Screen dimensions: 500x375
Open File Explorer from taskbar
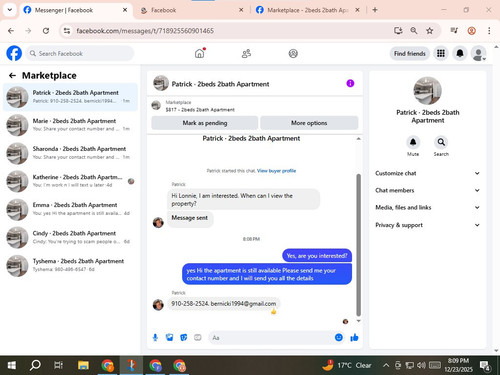(x=83, y=365)
